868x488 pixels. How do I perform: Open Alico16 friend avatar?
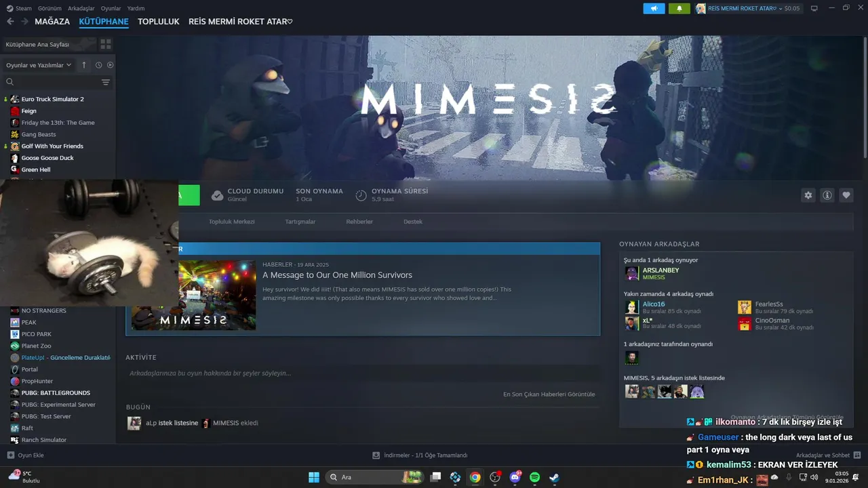click(x=632, y=307)
